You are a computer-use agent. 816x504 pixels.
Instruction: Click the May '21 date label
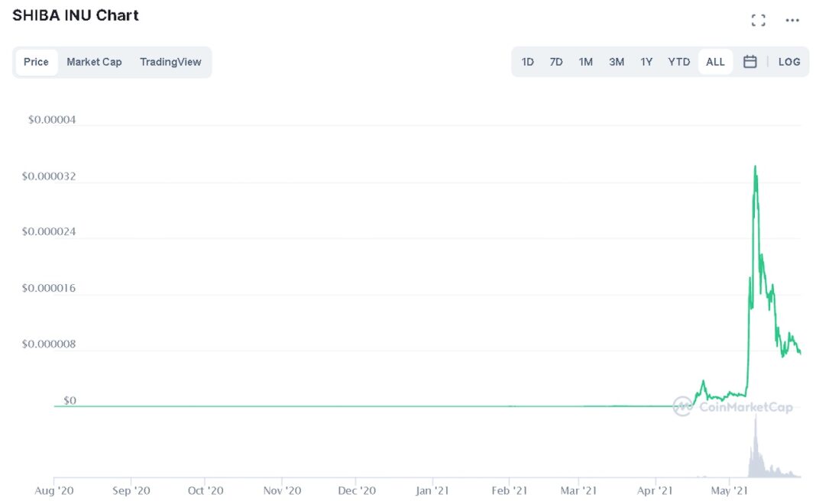click(x=729, y=490)
